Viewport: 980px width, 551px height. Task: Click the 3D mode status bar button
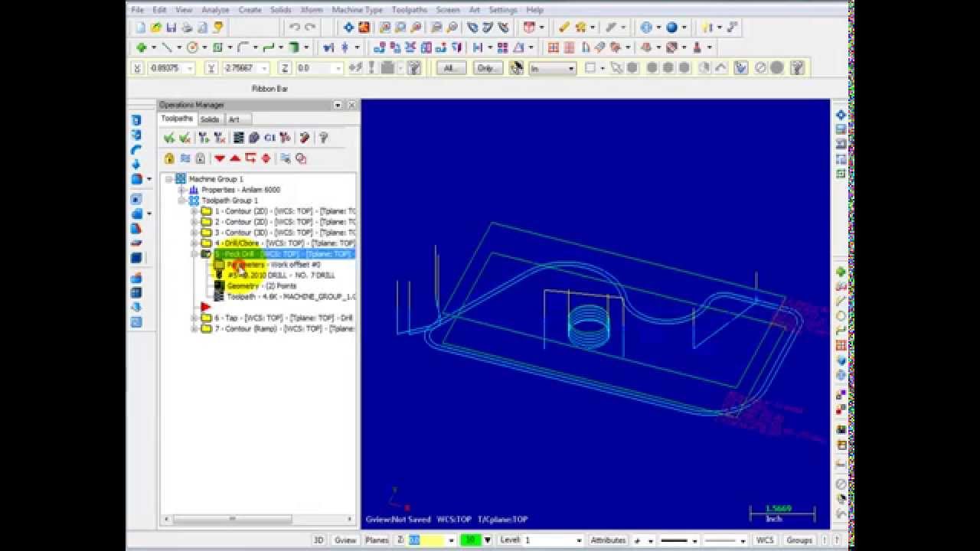pyautogui.click(x=318, y=540)
